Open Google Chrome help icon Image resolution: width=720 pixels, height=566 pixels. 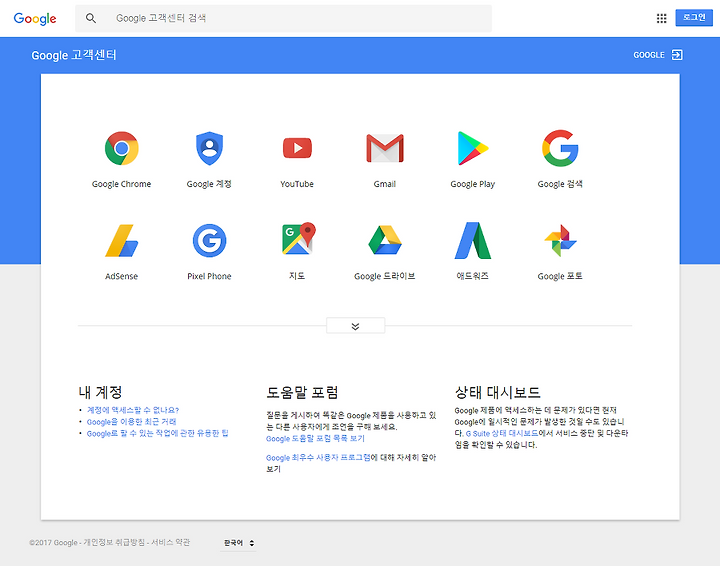(x=121, y=148)
